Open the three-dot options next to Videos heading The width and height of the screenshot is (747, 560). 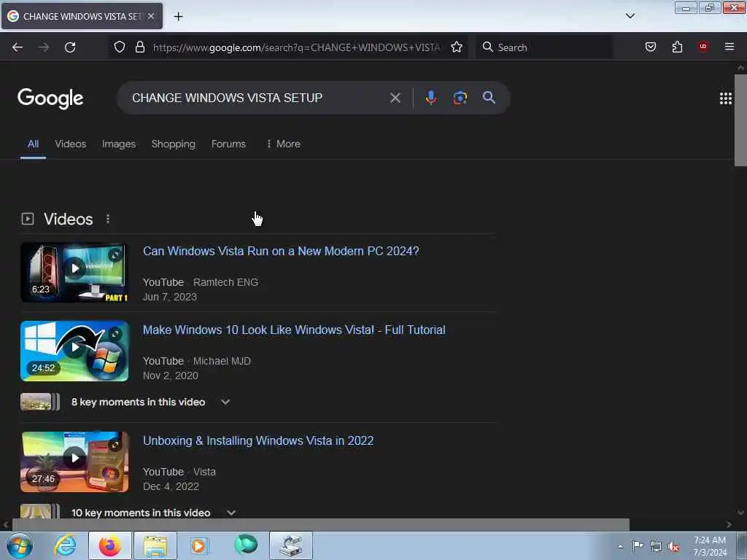pos(108,219)
